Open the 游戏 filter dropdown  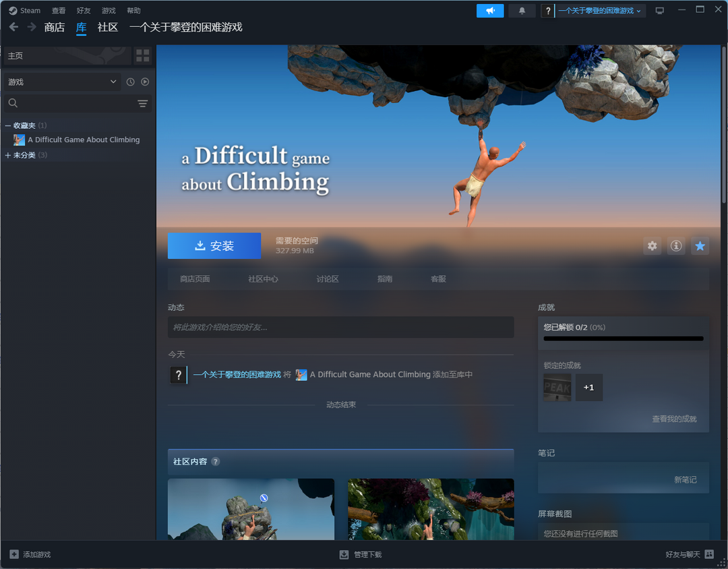62,82
